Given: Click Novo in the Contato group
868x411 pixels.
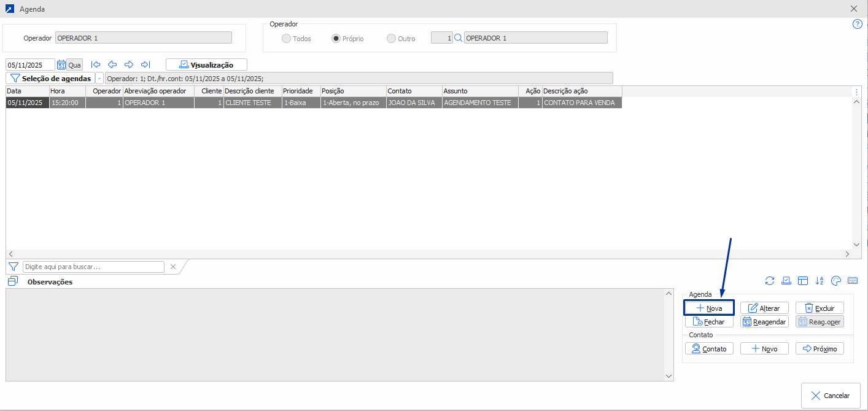Looking at the screenshot, I should click(764, 348).
